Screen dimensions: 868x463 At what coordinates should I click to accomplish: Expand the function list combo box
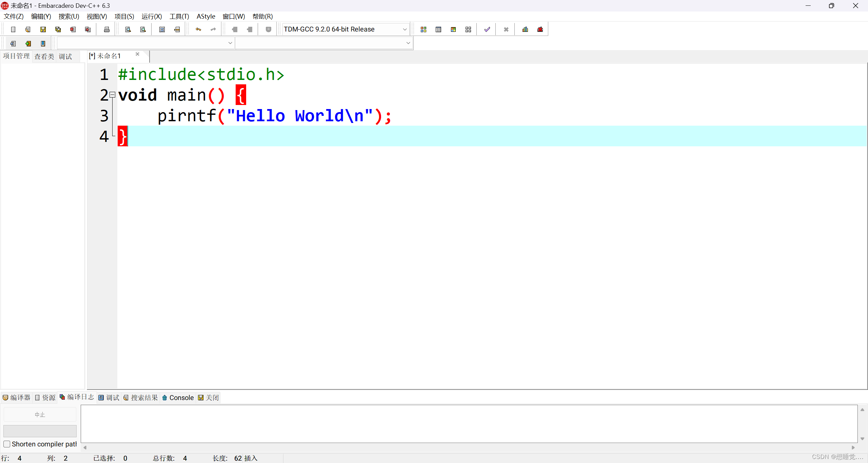point(408,43)
